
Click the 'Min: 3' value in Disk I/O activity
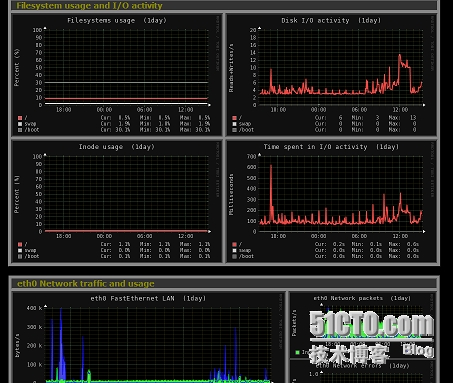pos(366,118)
